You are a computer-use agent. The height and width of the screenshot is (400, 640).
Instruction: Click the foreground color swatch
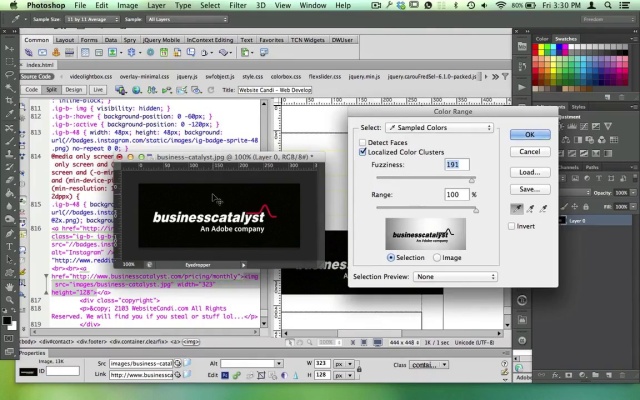[x=7, y=320]
